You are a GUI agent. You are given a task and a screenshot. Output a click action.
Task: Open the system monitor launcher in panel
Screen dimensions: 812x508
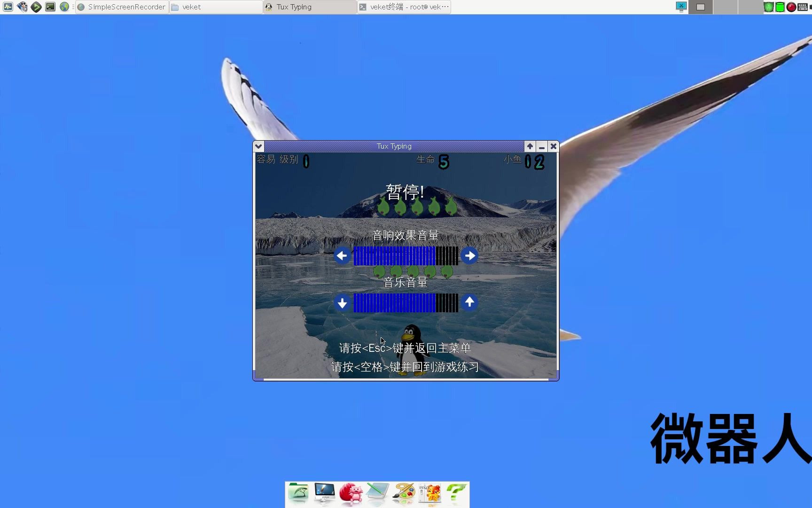(8, 7)
